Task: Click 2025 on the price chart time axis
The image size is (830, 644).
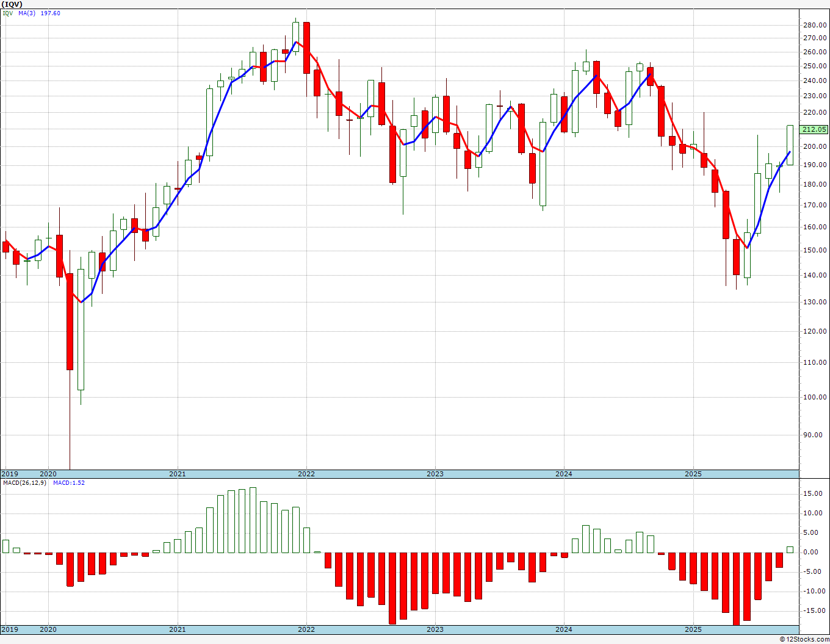Action: [693, 474]
